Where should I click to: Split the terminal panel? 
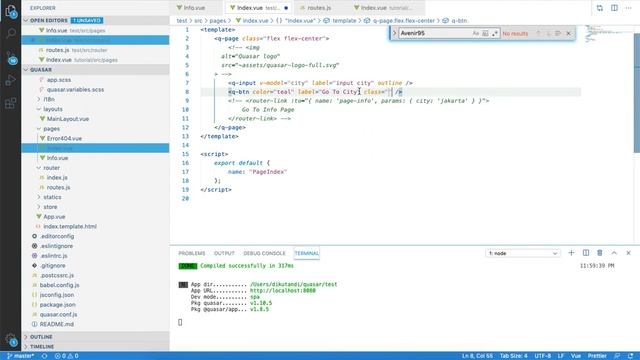point(586,253)
